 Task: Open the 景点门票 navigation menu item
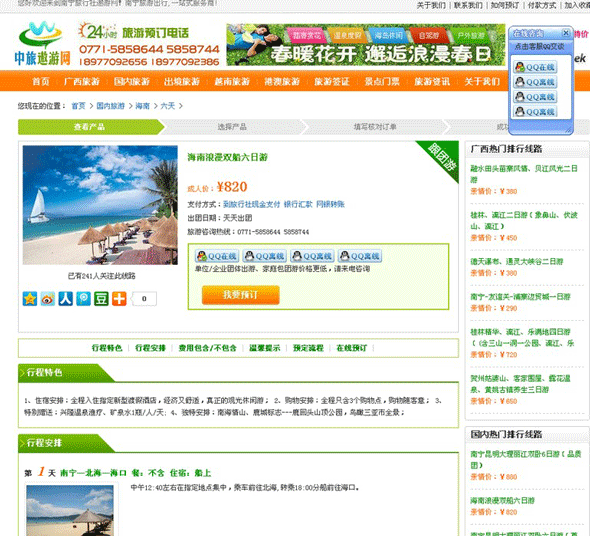(382, 81)
